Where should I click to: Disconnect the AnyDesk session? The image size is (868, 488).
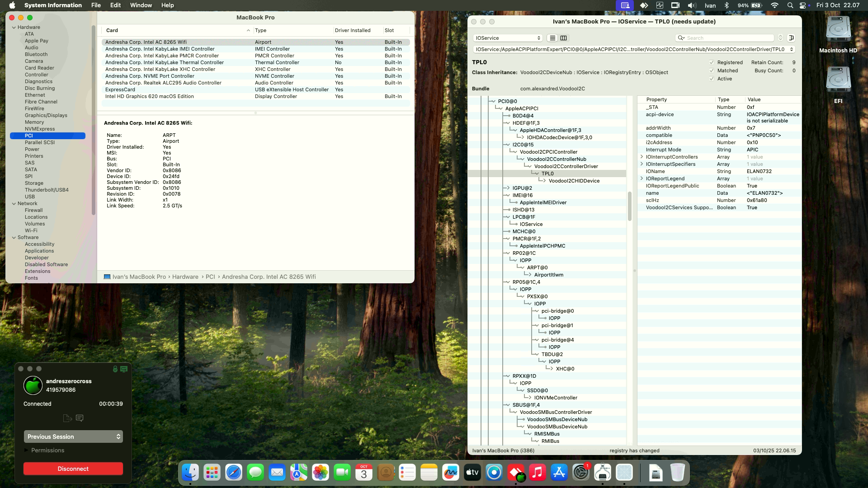pyautogui.click(x=73, y=469)
